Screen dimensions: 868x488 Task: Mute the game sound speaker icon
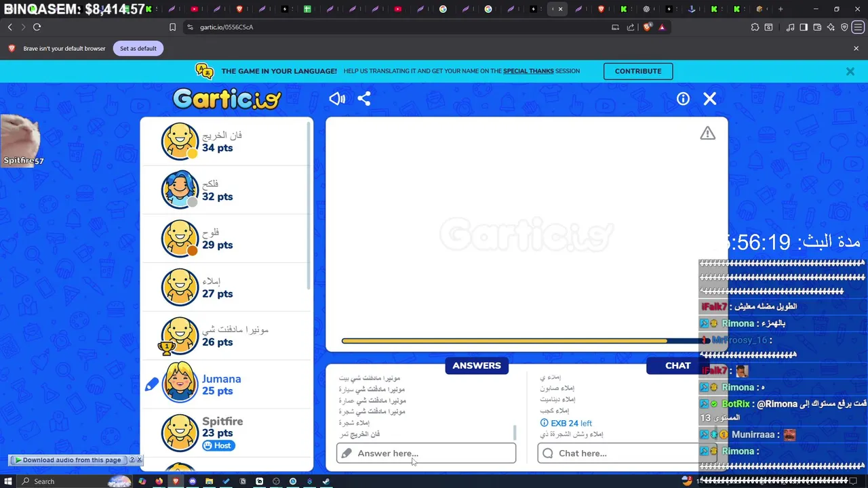point(337,99)
